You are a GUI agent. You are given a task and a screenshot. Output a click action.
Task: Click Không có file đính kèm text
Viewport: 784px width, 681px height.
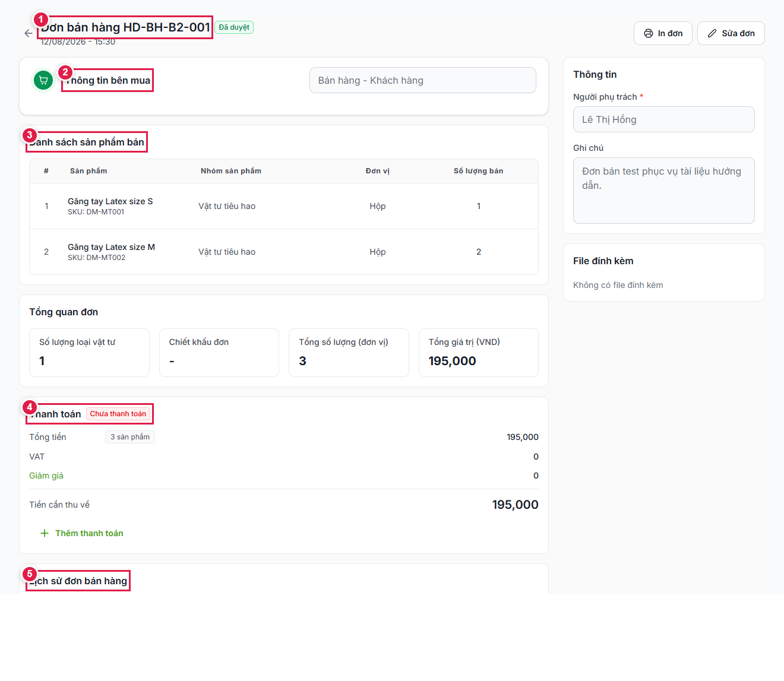coord(618,285)
